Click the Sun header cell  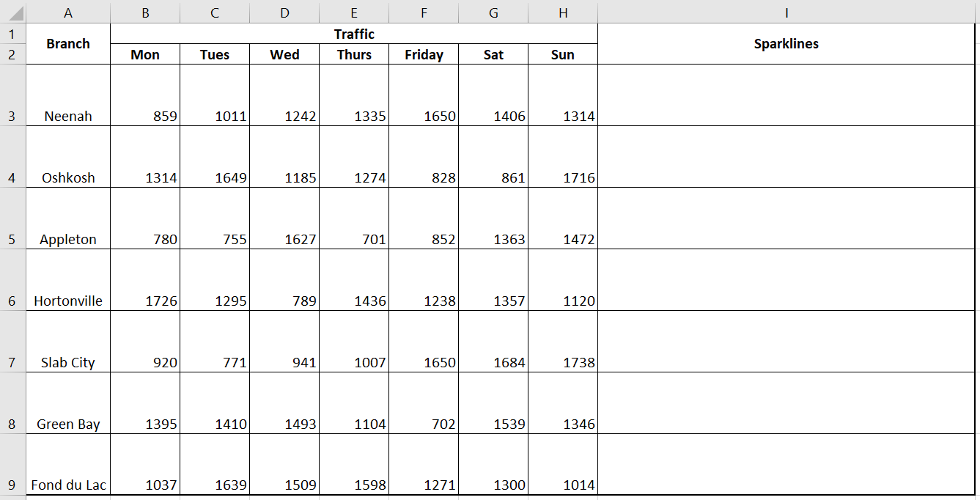563,54
